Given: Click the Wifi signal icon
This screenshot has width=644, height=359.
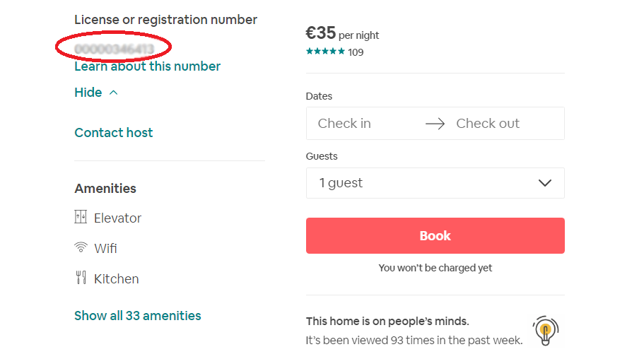Looking at the screenshot, I should pyautogui.click(x=81, y=248).
